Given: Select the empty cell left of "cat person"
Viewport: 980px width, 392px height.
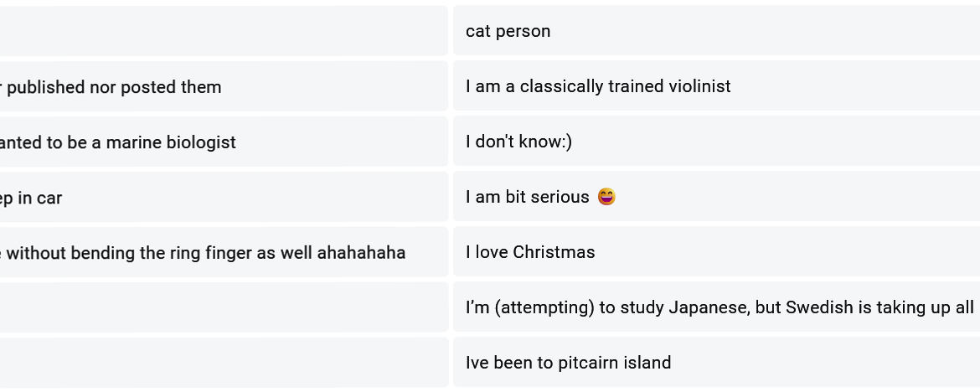Looking at the screenshot, I should [x=223, y=31].
